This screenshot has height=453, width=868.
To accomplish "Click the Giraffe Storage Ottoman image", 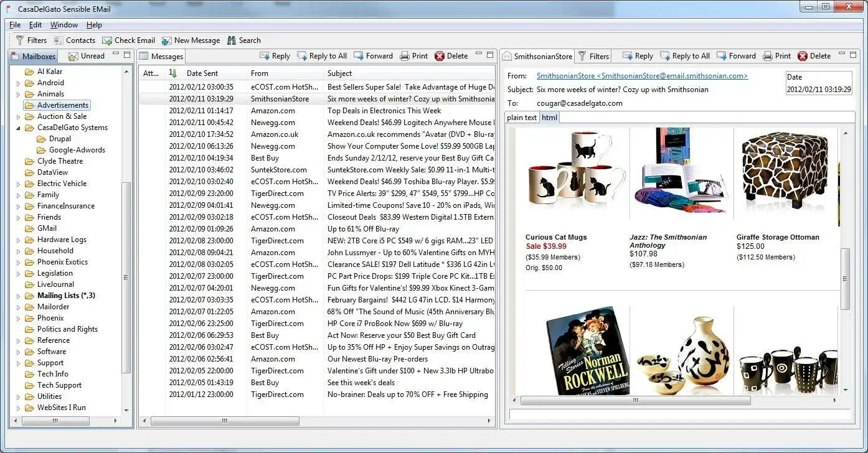I will pyautogui.click(x=785, y=171).
